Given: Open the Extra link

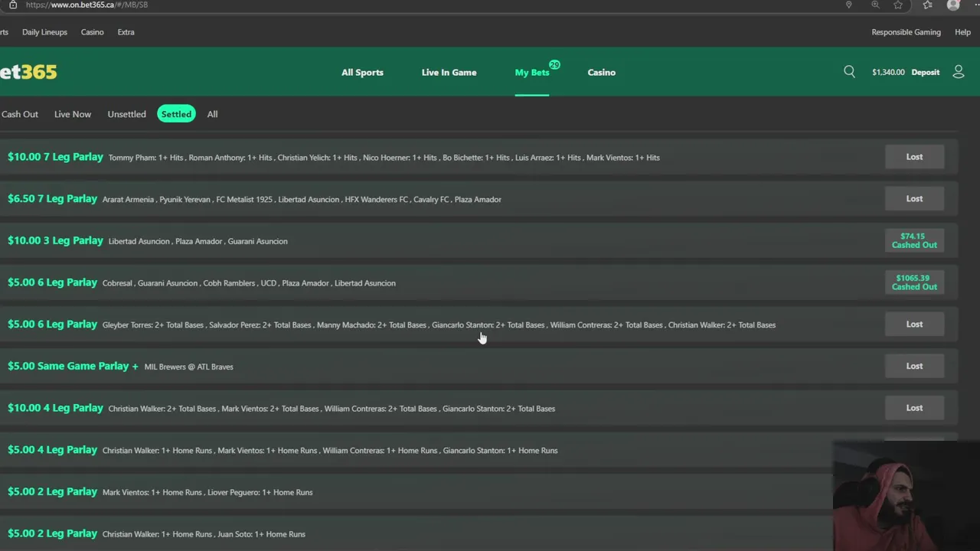Looking at the screenshot, I should pos(126,32).
